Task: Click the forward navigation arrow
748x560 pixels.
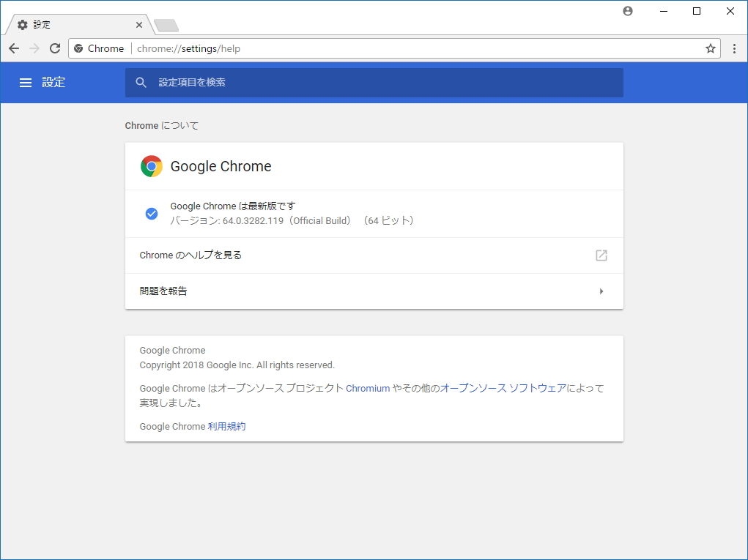Action: click(34, 48)
